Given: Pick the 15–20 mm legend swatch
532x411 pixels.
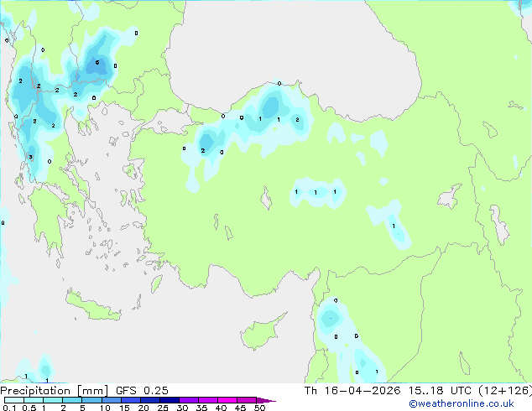Looking at the screenshot, I should tap(130, 400).
